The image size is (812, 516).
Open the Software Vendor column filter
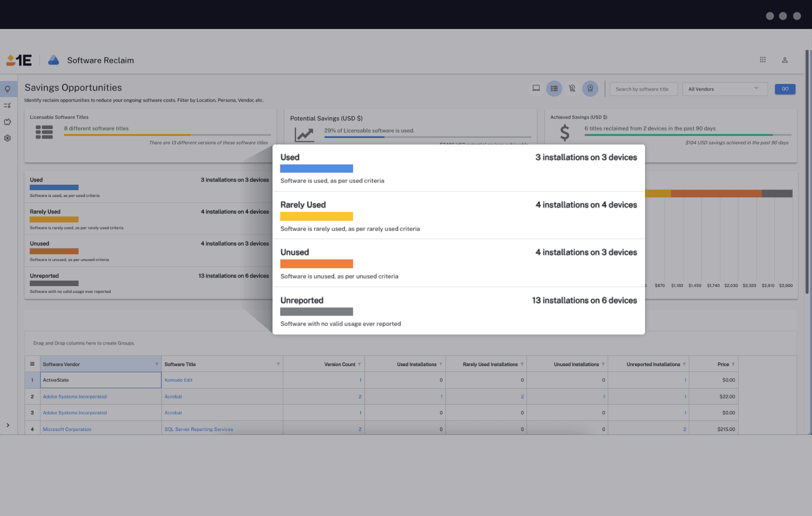point(156,364)
